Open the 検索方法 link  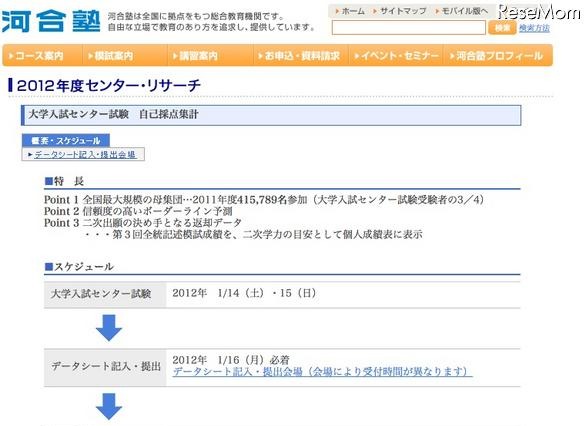click(534, 28)
